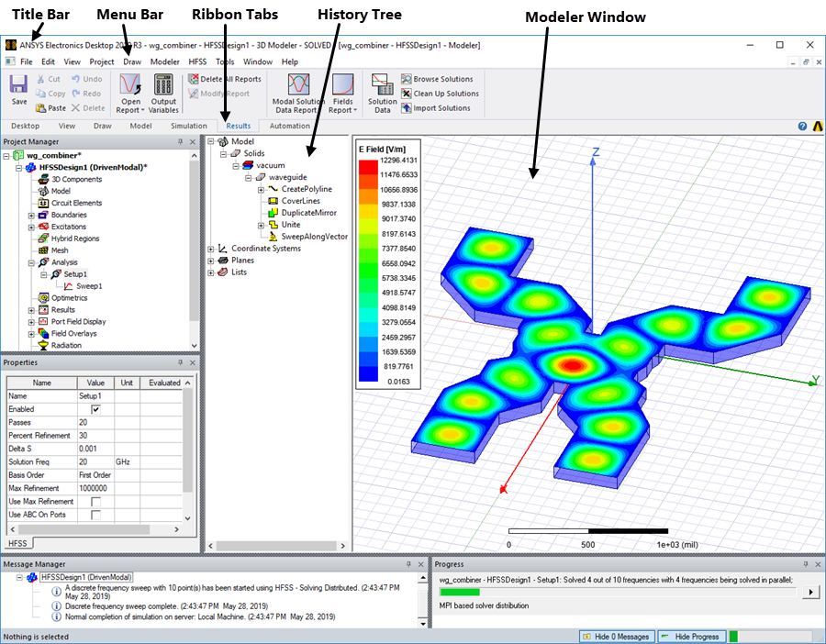826x644 pixels.
Task: Click the Paste icon in ribbon
Action: [41, 108]
